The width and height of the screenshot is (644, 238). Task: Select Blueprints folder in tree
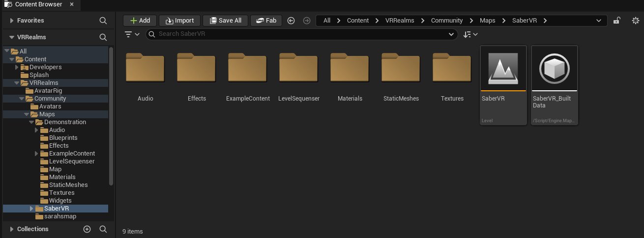[x=63, y=137]
